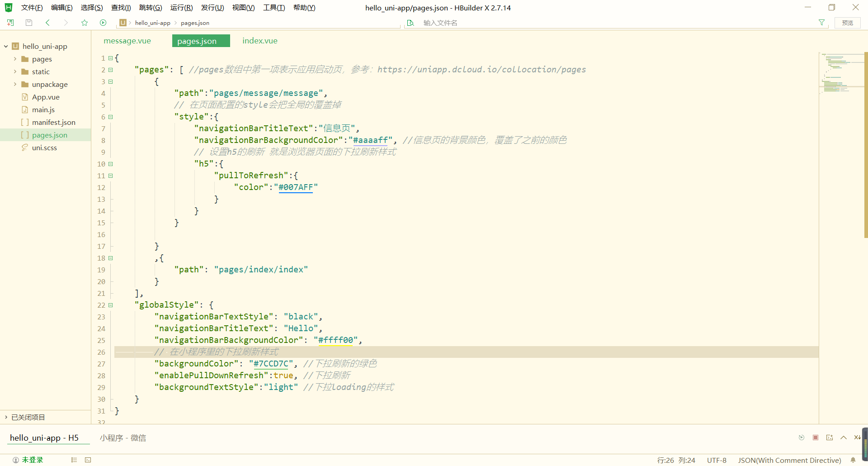Click the not-logged-in user icon
Viewport: 868px width, 466px height.
[x=16, y=460]
